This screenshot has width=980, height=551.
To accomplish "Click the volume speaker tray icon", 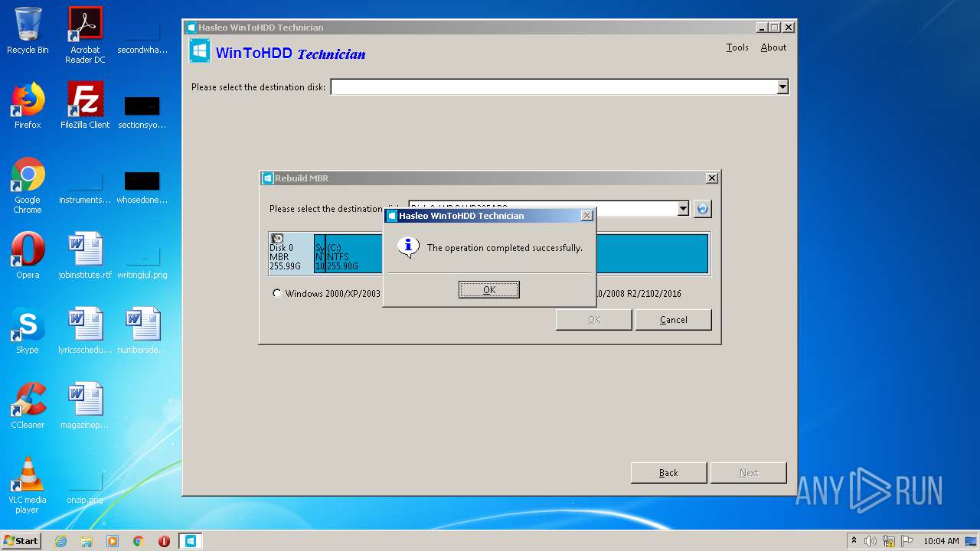I will pyautogui.click(x=871, y=541).
